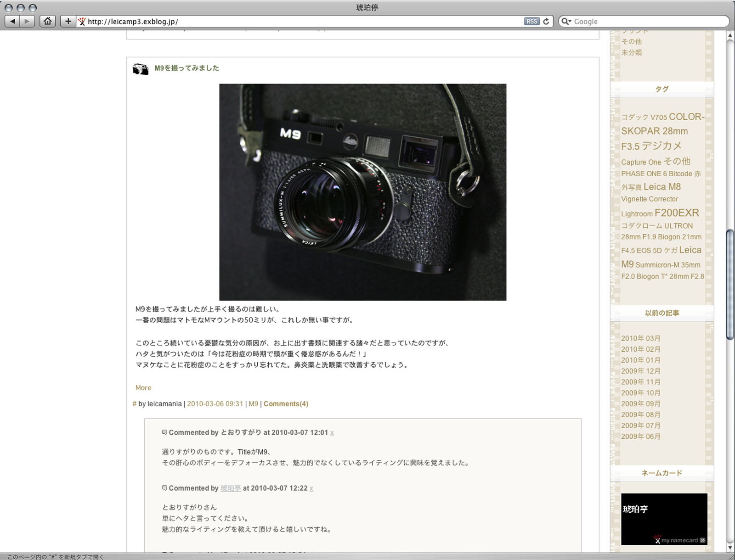The width and height of the screenshot is (735, 560).
Task: Click comment bubble icon at 12:01 comment
Action: [x=164, y=432]
